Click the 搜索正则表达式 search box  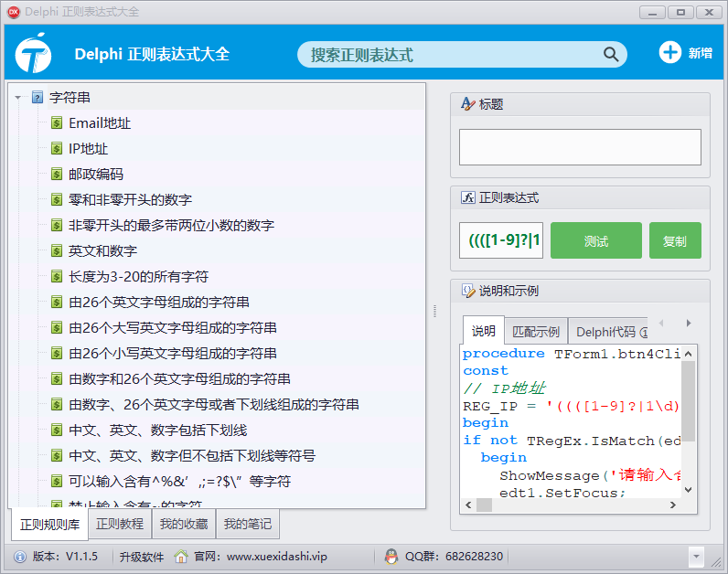click(462, 55)
